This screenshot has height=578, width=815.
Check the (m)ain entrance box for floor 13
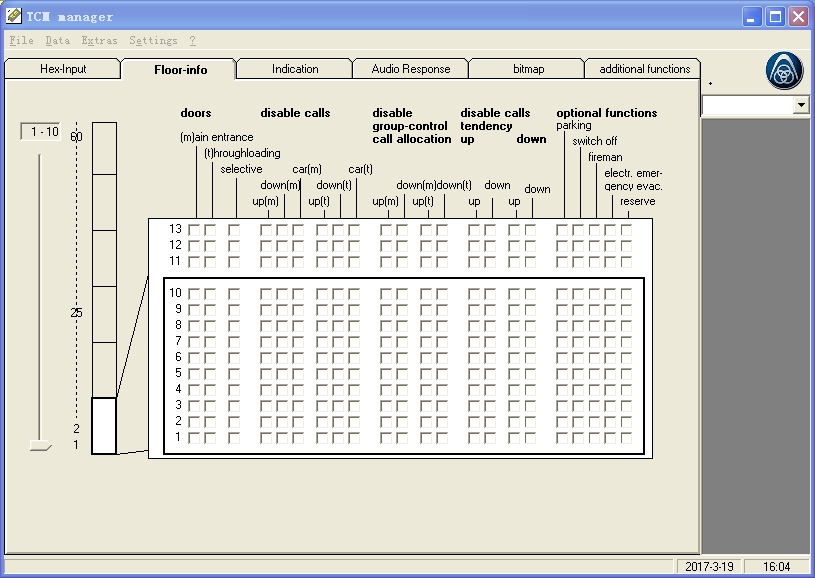pyautogui.click(x=193, y=229)
